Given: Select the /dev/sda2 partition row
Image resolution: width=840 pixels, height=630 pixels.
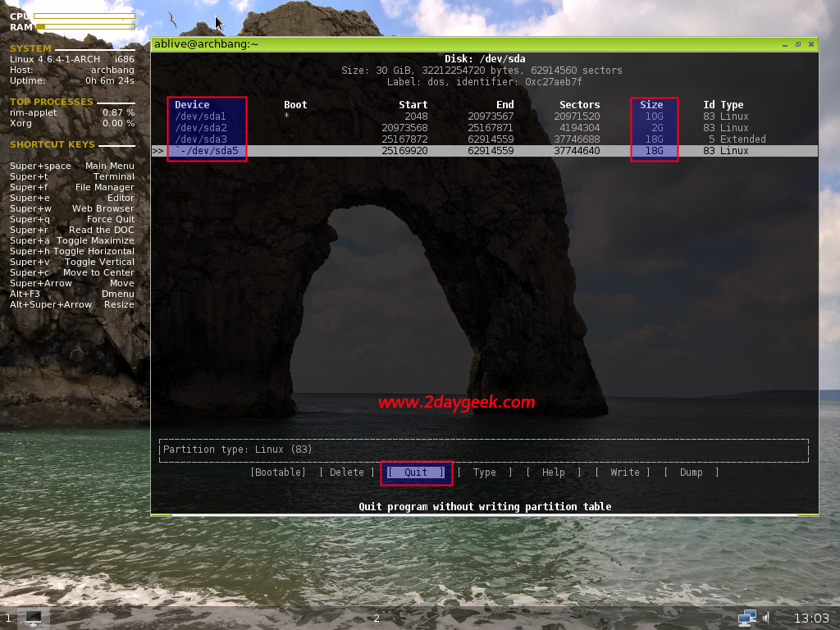Looking at the screenshot, I should pos(485,127).
